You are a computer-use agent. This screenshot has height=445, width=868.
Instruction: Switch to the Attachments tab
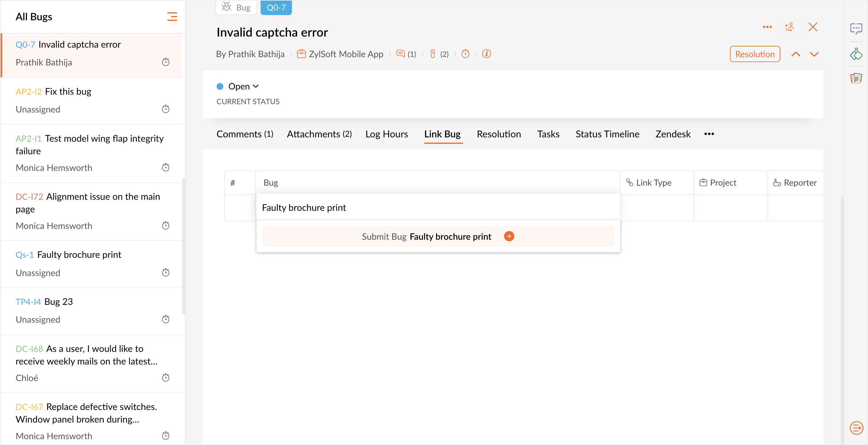[319, 134]
